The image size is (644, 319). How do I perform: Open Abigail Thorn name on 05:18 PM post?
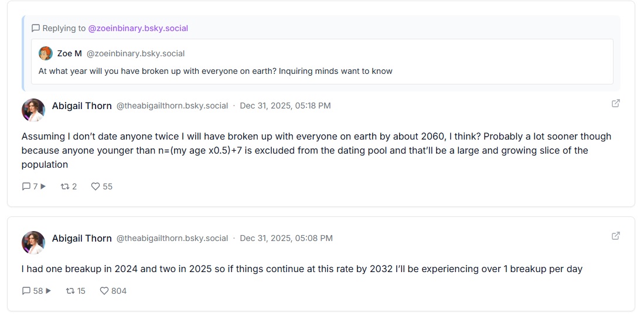[x=81, y=106]
